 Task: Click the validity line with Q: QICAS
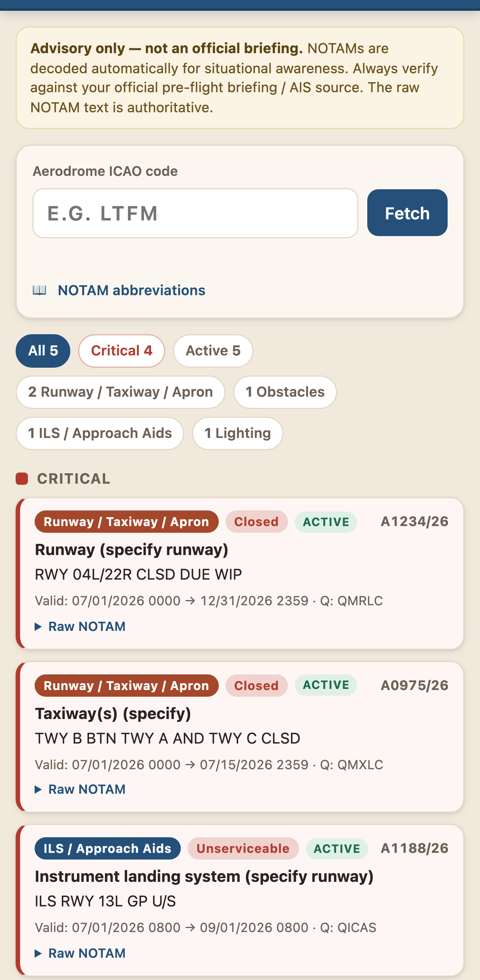(205, 928)
